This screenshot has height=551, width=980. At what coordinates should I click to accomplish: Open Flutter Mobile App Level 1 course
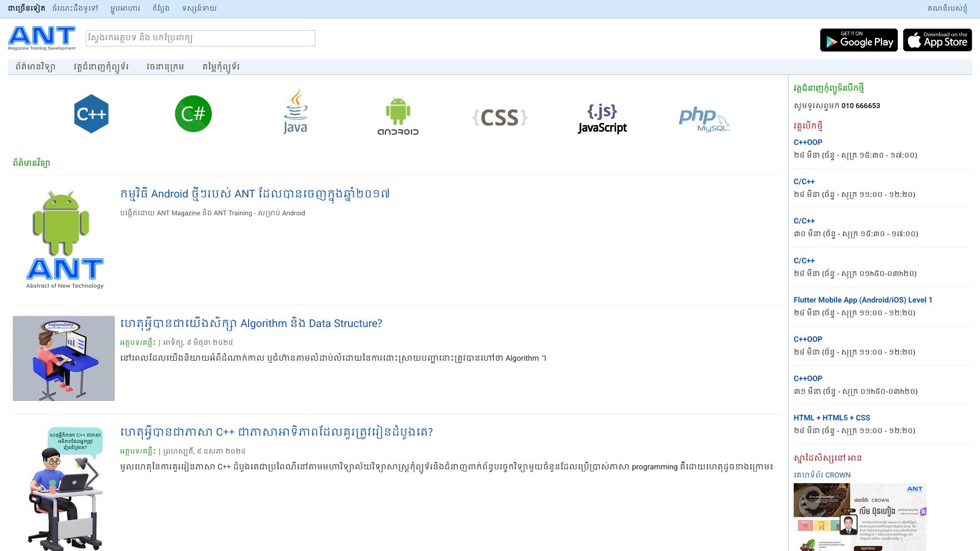pos(863,300)
